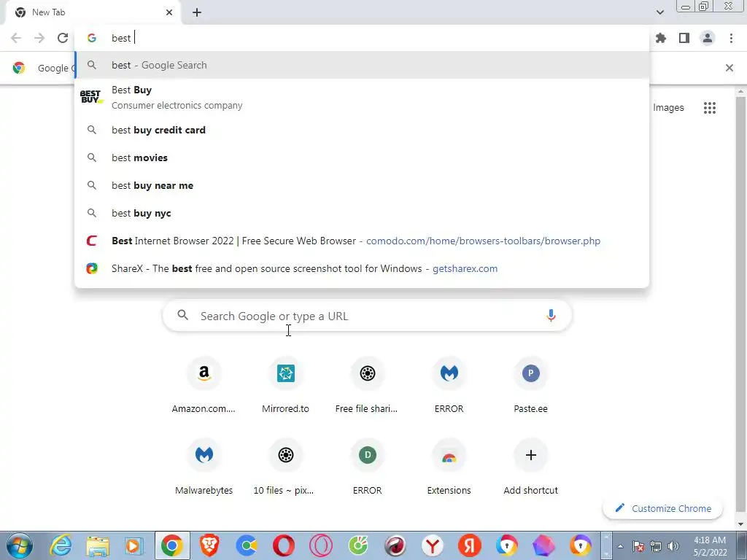Reload the page with the refresh icon

(63, 38)
